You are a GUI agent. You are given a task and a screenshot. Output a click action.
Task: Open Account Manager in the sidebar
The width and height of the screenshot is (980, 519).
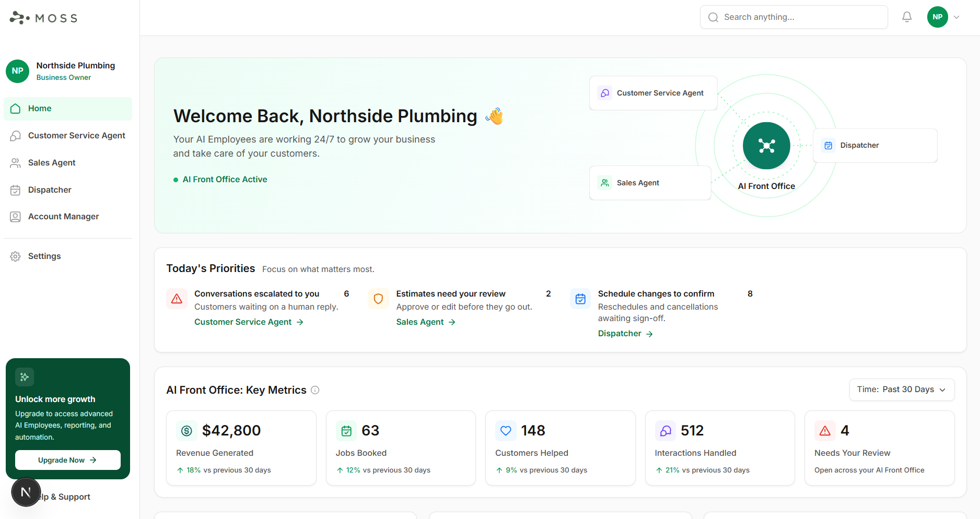click(x=68, y=217)
